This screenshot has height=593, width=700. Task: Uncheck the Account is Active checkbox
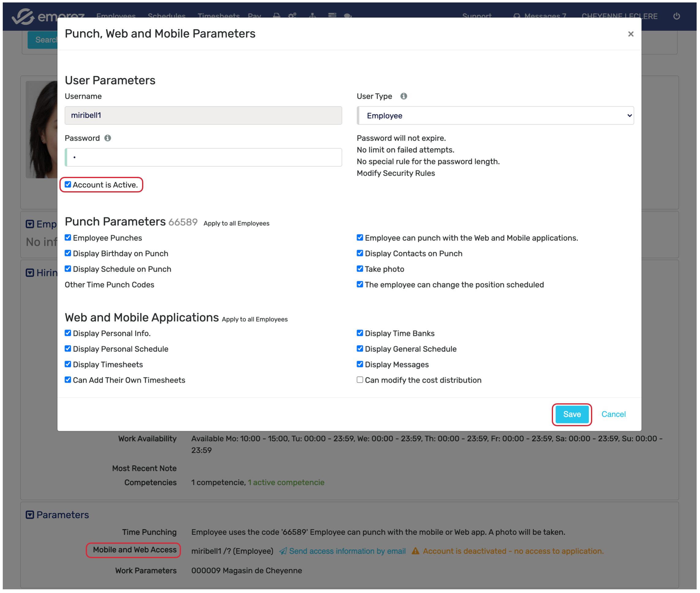68,185
